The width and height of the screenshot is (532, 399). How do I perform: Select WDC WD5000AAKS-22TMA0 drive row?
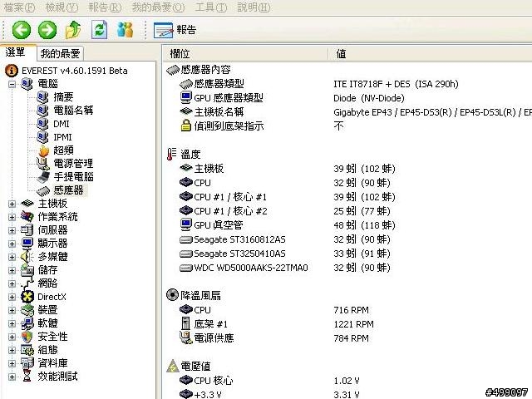tap(347, 268)
